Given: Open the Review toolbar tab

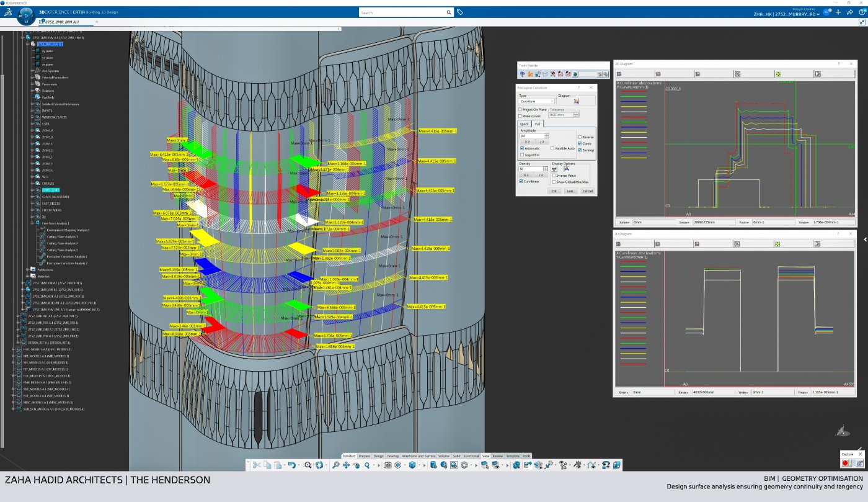Looking at the screenshot, I should [x=498, y=456].
